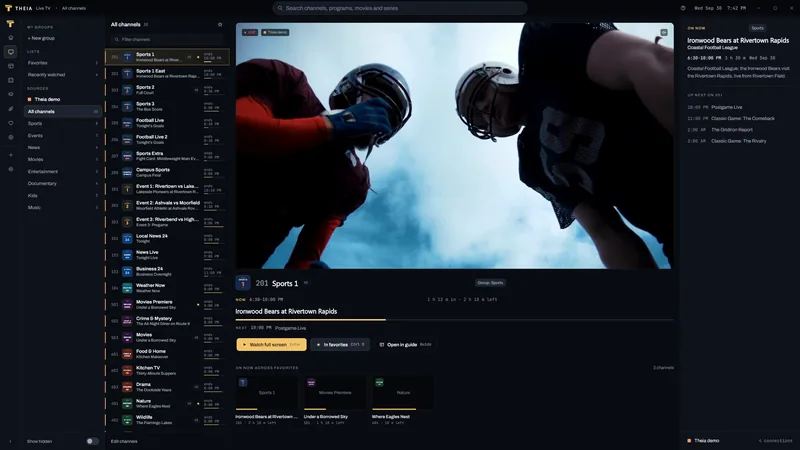Viewport: 800px width, 450px height.
Task: Select the Sports category
Action: (x=62, y=123)
